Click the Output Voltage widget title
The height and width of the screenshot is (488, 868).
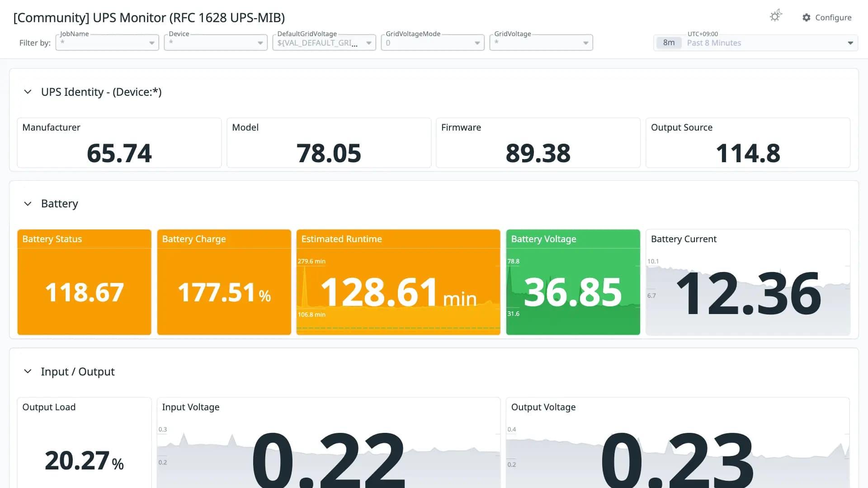pos(543,407)
